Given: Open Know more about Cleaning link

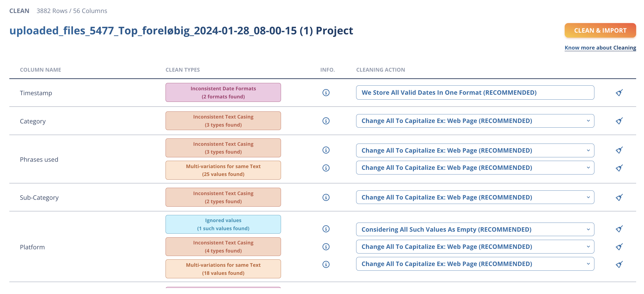Looking at the screenshot, I should (x=600, y=48).
